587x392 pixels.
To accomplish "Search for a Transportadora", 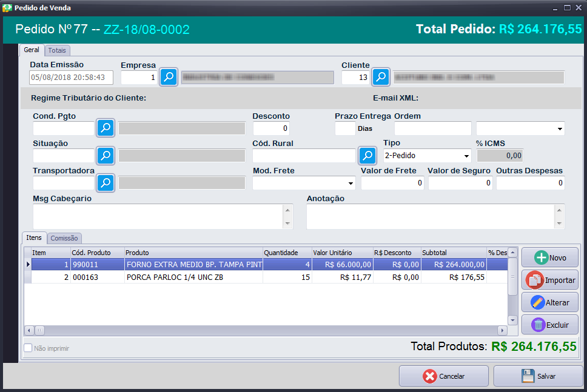I will click(x=106, y=183).
